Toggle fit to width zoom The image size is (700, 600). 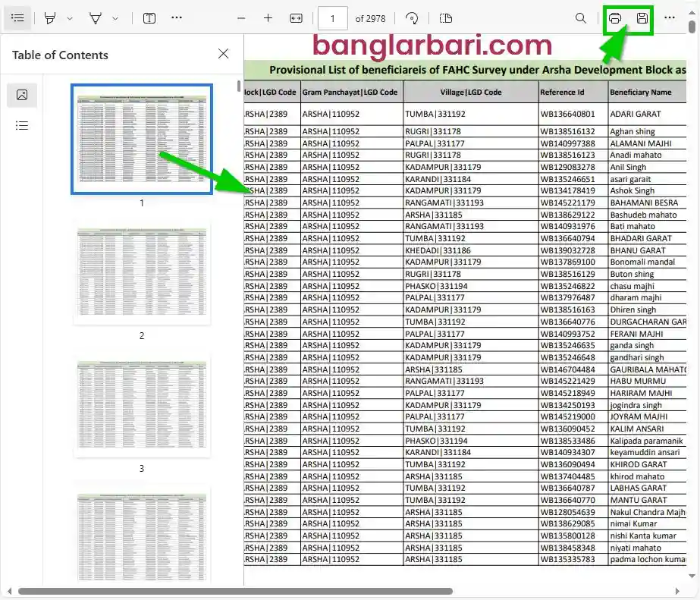coord(296,17)
